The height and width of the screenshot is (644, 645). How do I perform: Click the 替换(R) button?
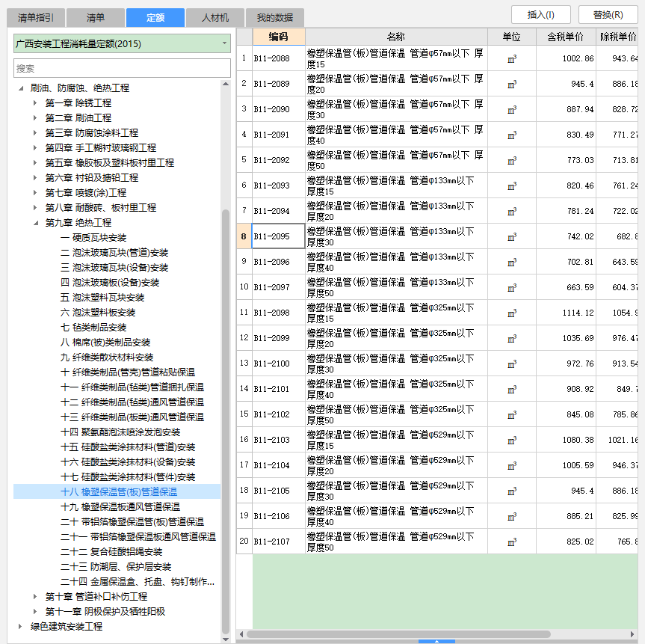pyautogui.click(x=608, y=14)
